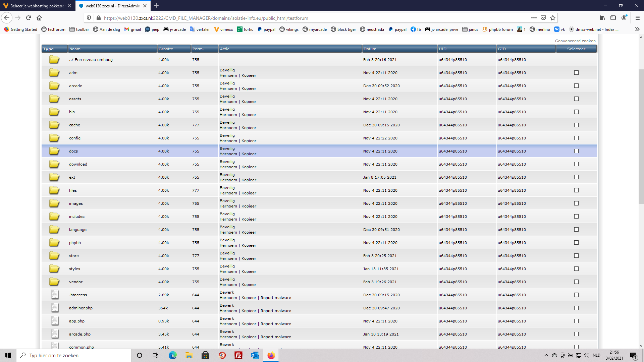Select the arcade folder checkbox
644x362 pixels.
(576, 85)
